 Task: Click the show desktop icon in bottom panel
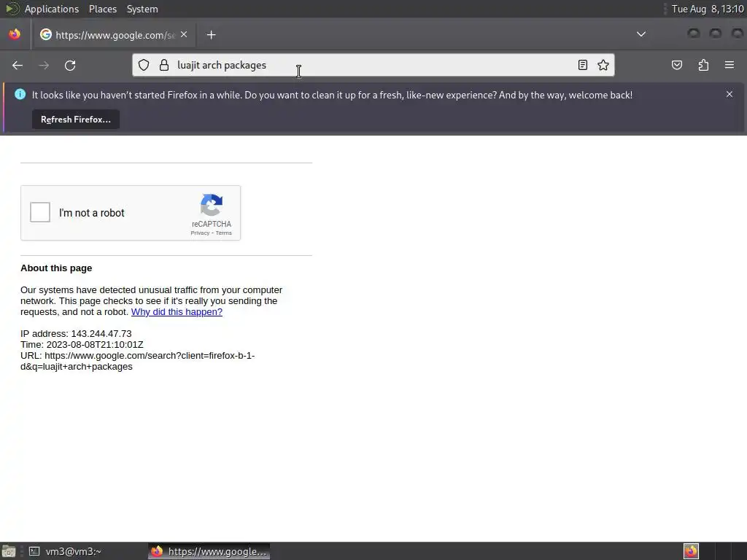[x=9, y=551]
